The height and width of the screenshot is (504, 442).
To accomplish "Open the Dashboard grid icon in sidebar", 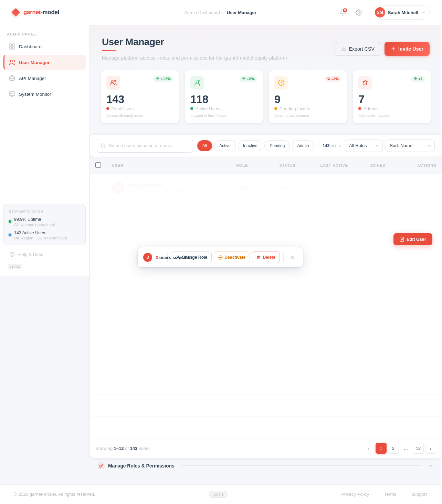I will (12, 47).
